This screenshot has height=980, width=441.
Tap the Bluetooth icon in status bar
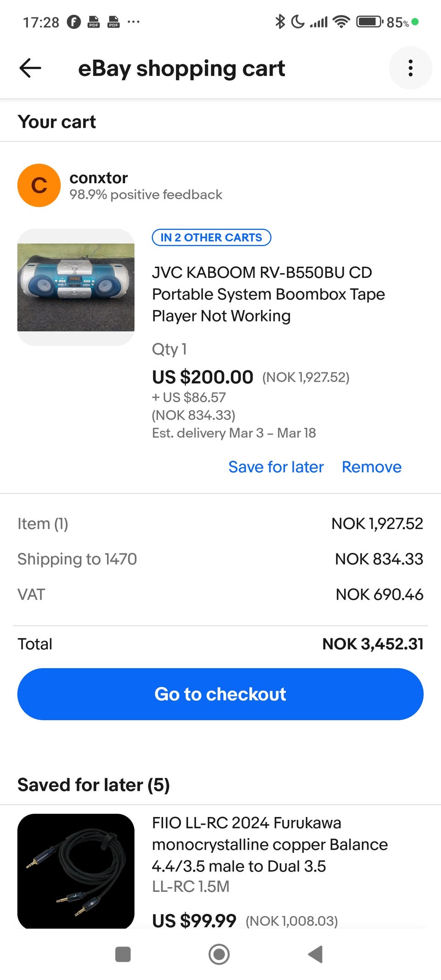pos(280,22)
